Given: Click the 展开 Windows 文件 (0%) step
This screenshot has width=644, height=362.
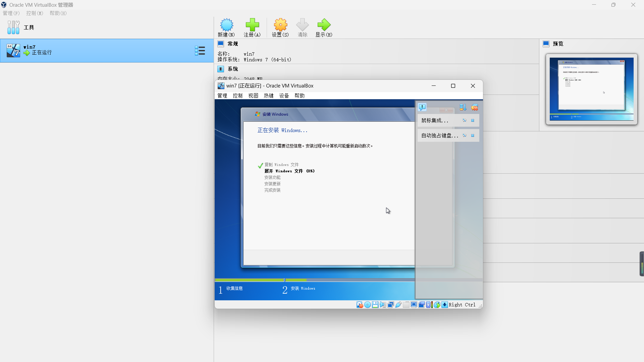Looking at the screenshot, I should (x=289, y=171).
